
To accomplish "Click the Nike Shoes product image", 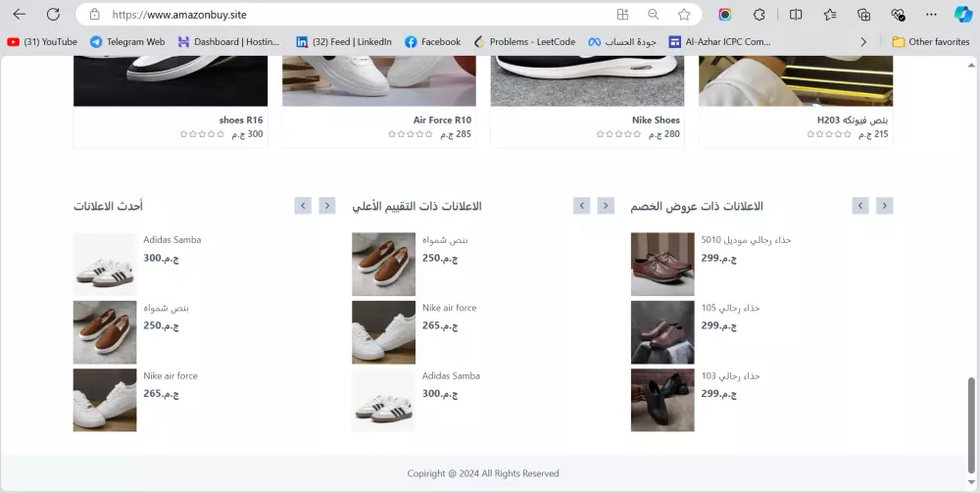I will (587, 80).
